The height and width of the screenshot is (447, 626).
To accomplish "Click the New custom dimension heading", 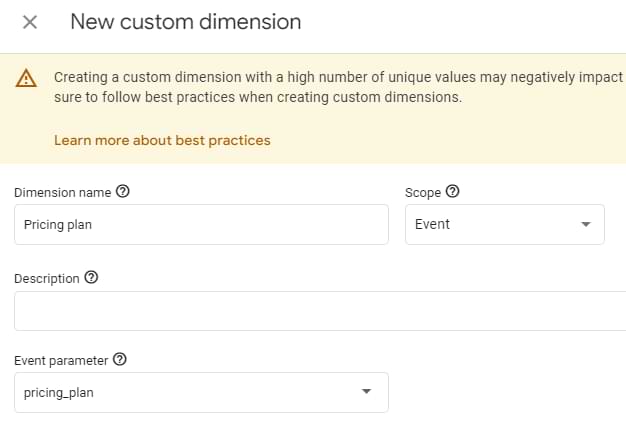I will click(x=185, y=21).
